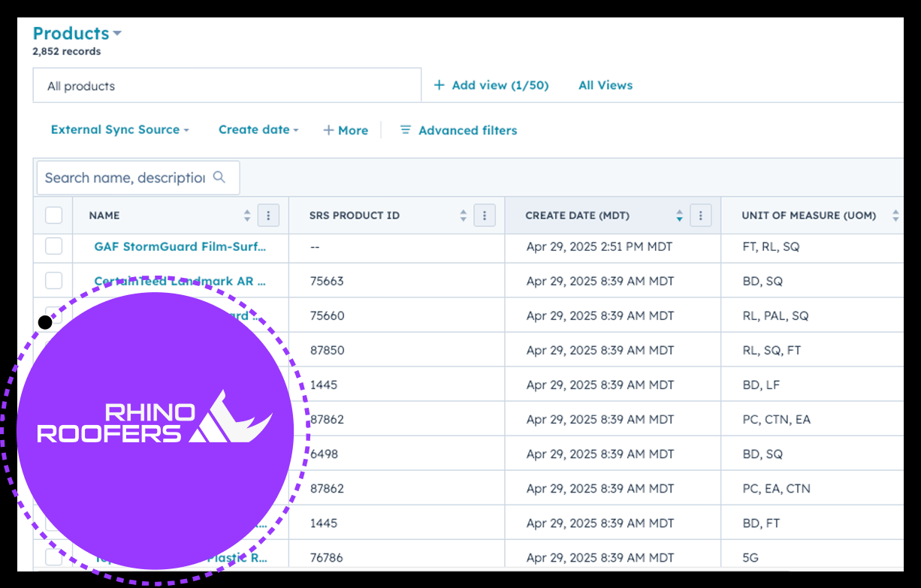Open the NAME column options menu

268,215
